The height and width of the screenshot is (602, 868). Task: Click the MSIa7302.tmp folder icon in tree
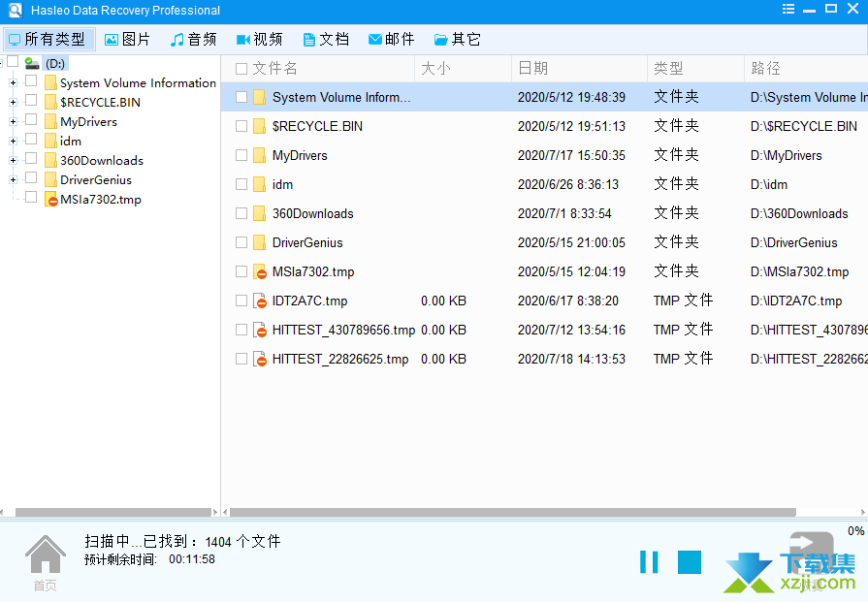pos(51,199)
